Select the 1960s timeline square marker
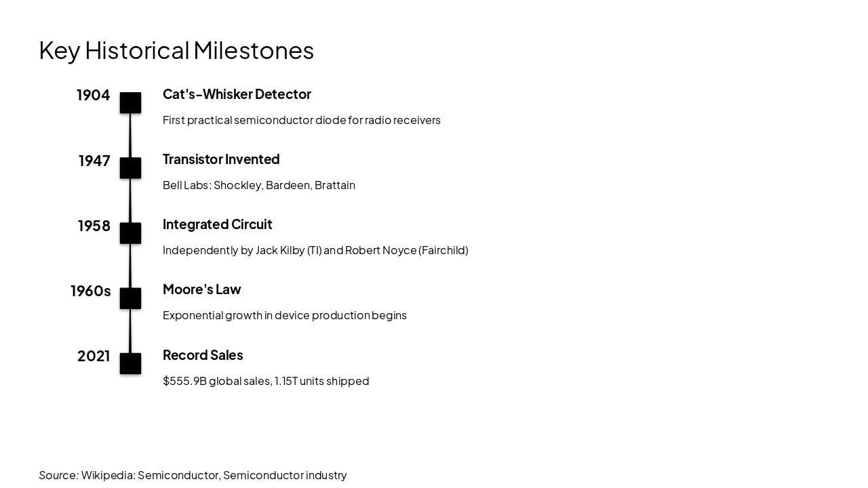 [130, 298]
